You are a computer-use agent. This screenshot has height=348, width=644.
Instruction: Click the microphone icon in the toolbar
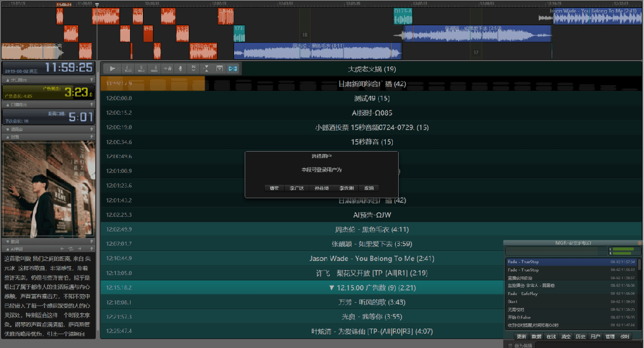click(180, 69)
